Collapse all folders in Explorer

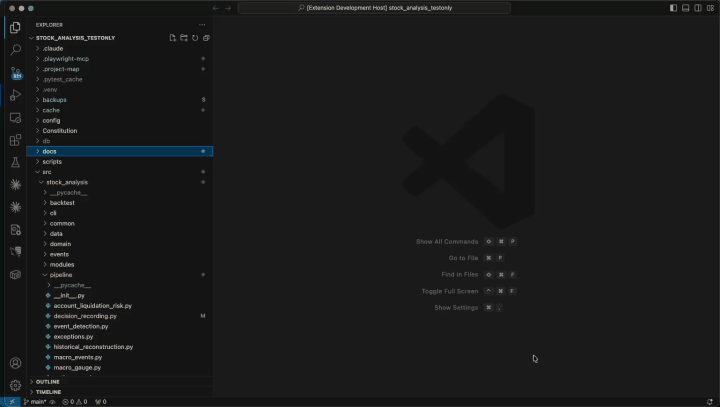click(206, 38)
